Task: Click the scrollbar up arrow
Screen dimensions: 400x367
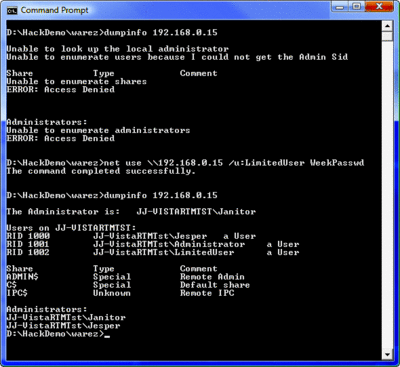Action: pyautogui.click(x=387, y=26)
